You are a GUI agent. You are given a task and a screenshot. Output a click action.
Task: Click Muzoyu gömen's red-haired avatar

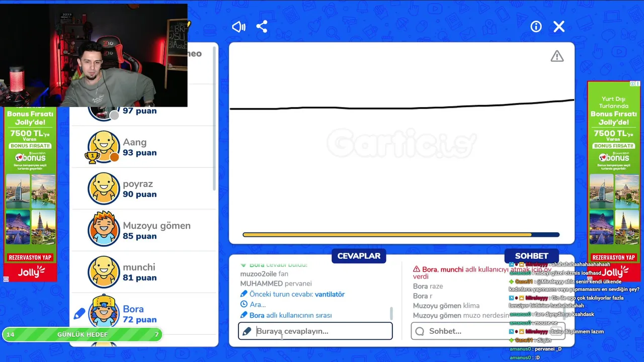click(104, 229)
